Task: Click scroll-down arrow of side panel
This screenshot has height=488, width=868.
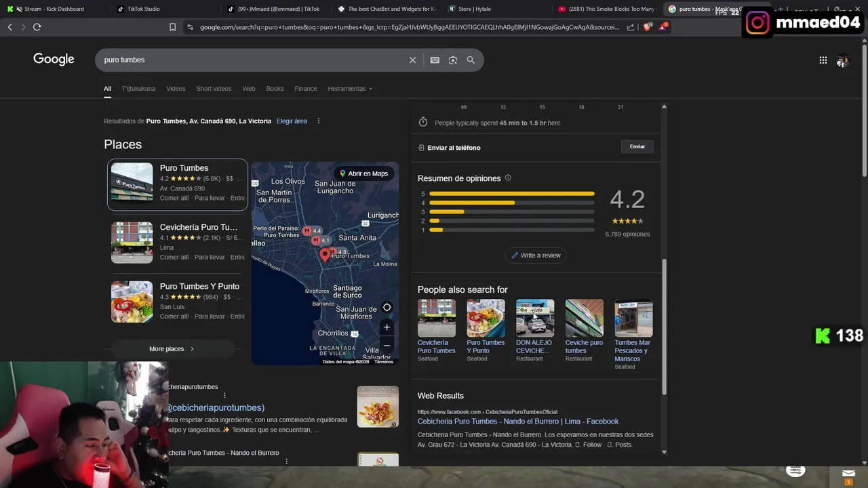Action: [664, 451]
